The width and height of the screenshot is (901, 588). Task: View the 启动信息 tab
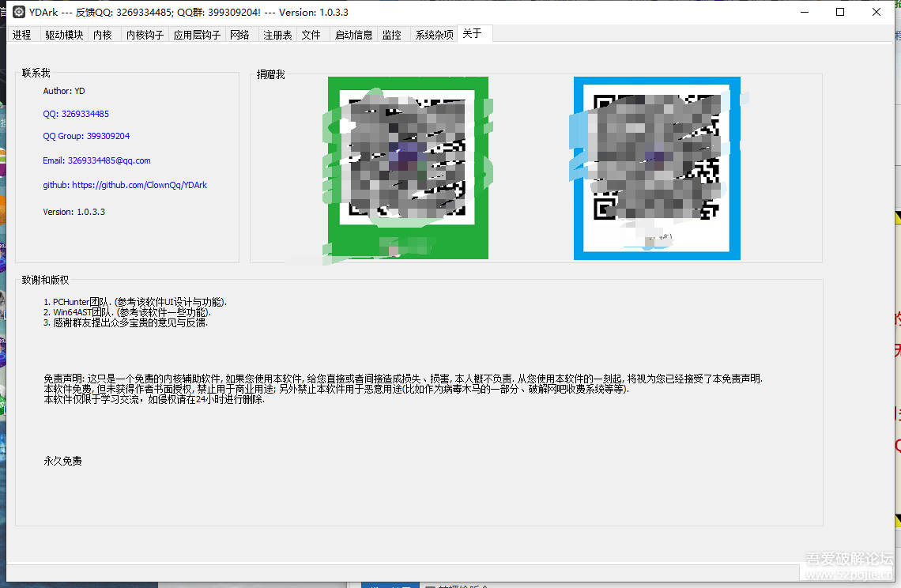coord(353,35)
